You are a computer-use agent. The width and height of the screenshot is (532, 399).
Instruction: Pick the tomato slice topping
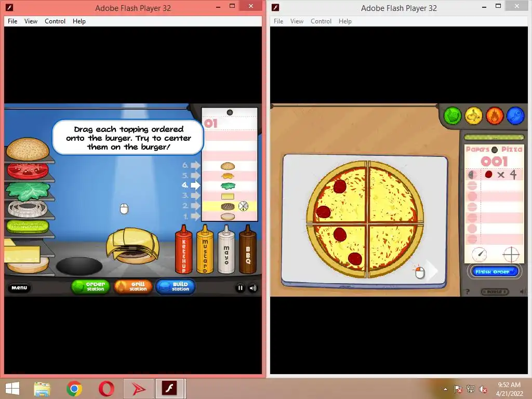pyautogui.click(x=28, y=170)
